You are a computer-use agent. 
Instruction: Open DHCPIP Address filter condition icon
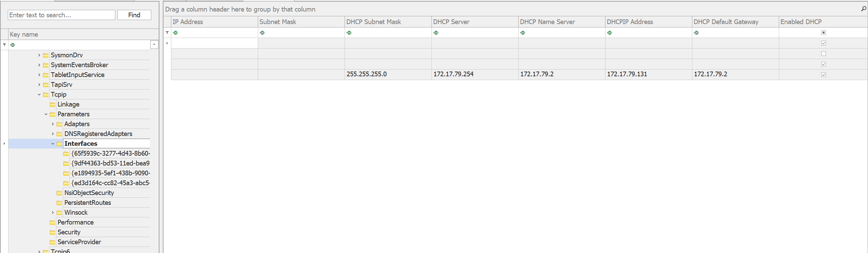610,33
